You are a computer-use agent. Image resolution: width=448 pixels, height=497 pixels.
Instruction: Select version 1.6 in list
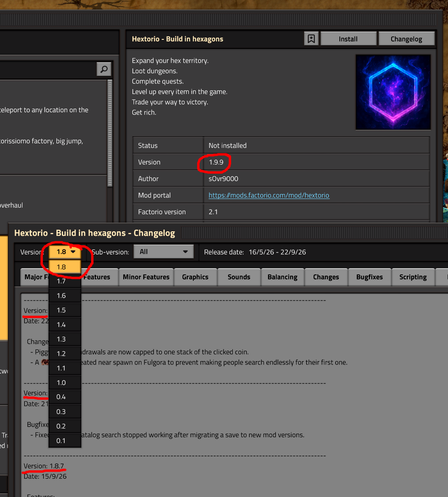[x=65, y=296]
